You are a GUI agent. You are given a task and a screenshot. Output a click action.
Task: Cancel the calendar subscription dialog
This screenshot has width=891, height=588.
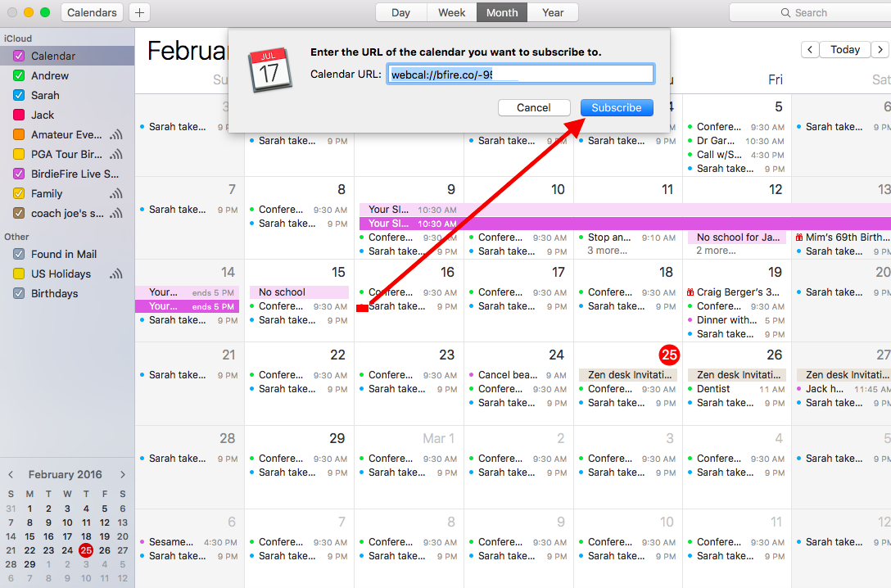(534, 107)
